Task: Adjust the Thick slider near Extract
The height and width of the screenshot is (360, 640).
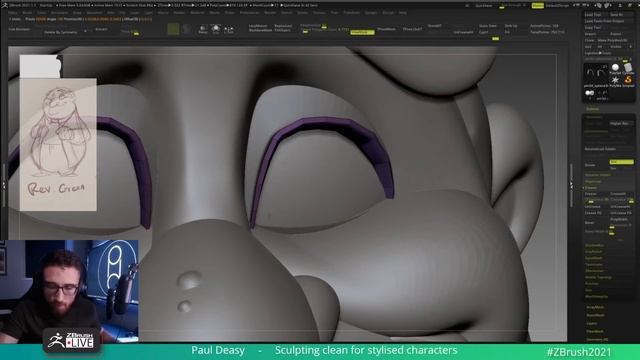Action: click(x=131, y=31)
